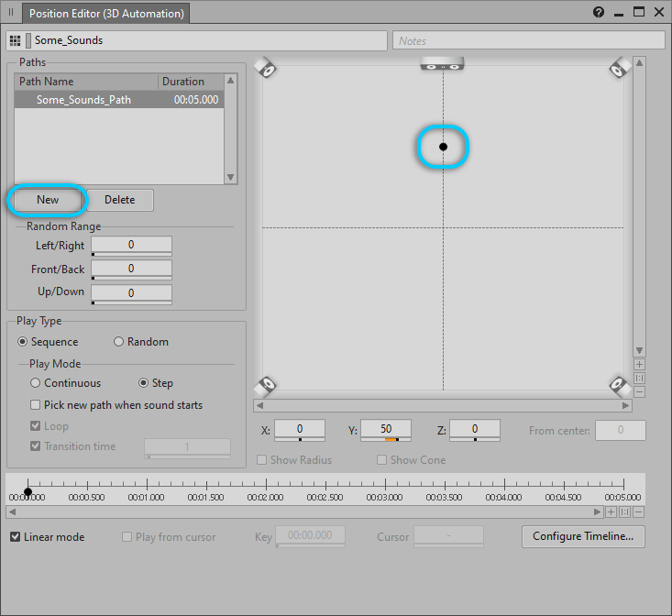Open the help question mark icon
672x616 pixels.
[x=599, y=13]
